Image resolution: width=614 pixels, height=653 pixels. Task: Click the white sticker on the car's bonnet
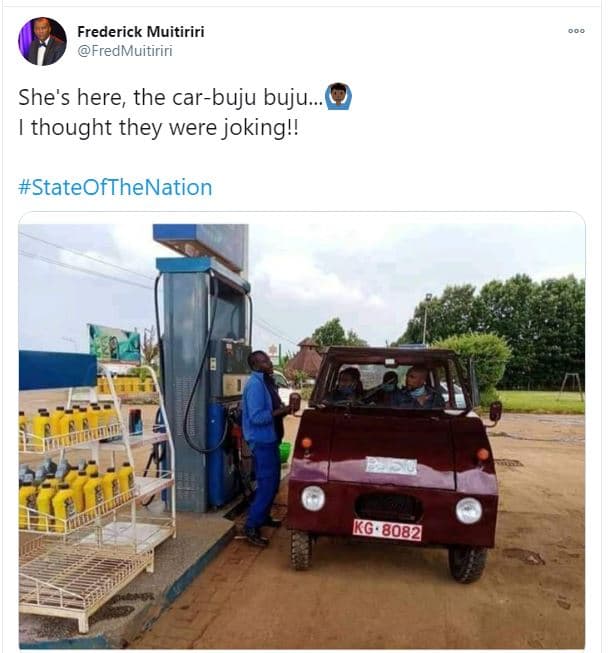click(390, 465)
